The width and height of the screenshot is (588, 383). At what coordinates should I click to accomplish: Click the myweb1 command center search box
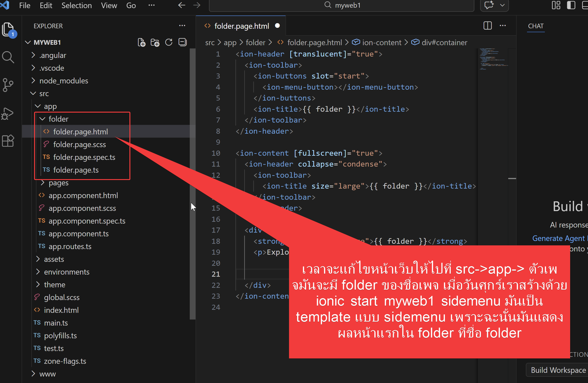pyautogui.click(x=342, y=5)
